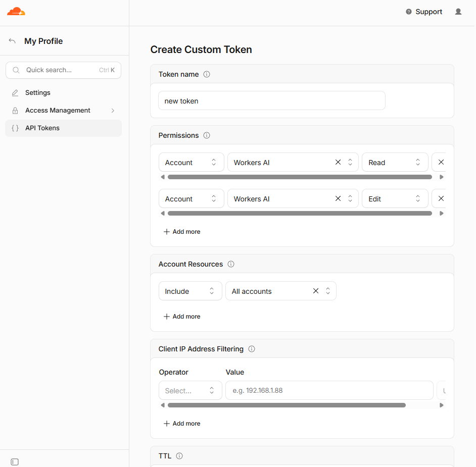The height and width of the screenshot is (467, 476).
Task: Remove the Read permission row
Action: [x=441, y=162]
